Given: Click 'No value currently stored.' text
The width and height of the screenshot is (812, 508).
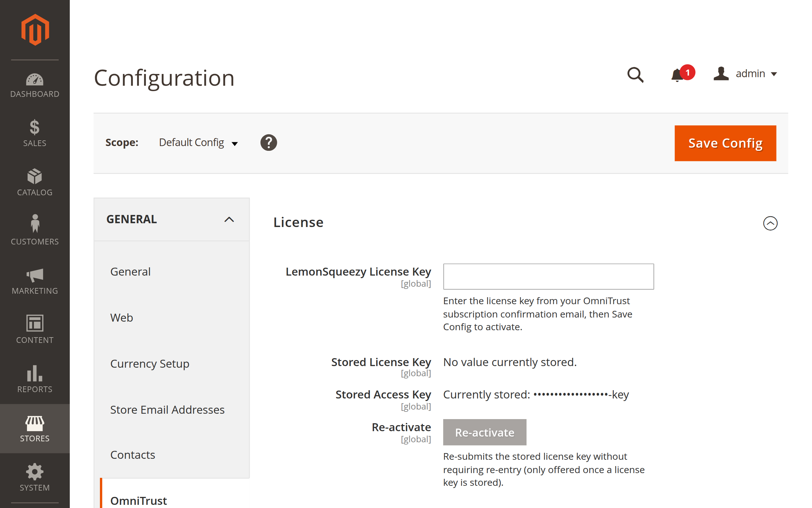Looking at the screenshot, I should [510, 362].
